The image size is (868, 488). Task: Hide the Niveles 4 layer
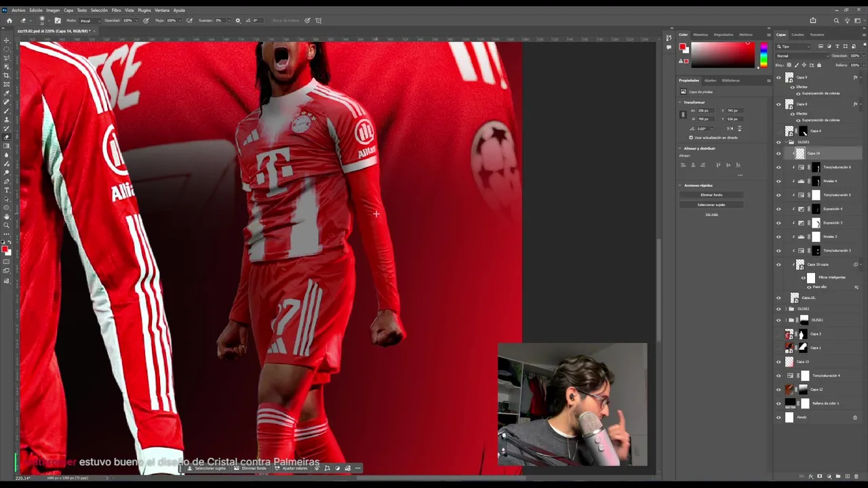[778, 181]
